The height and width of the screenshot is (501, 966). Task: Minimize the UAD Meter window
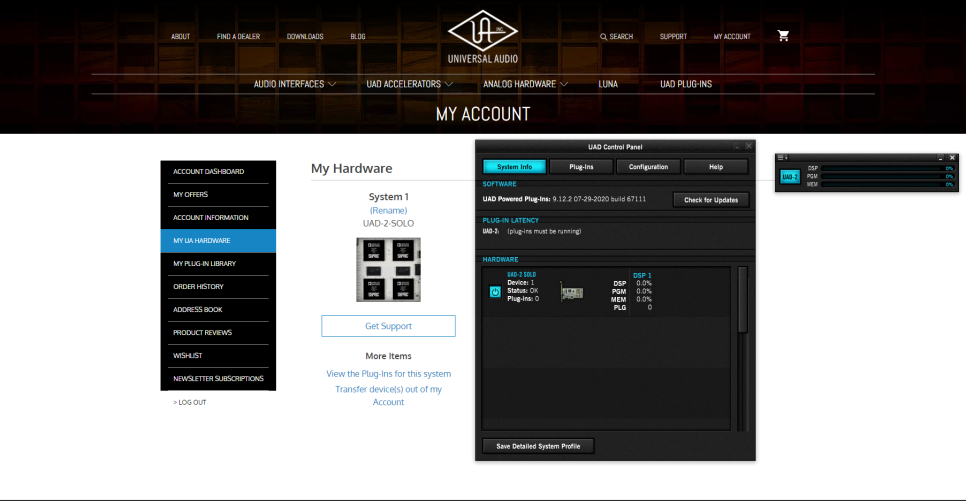(x=940, y=158)
